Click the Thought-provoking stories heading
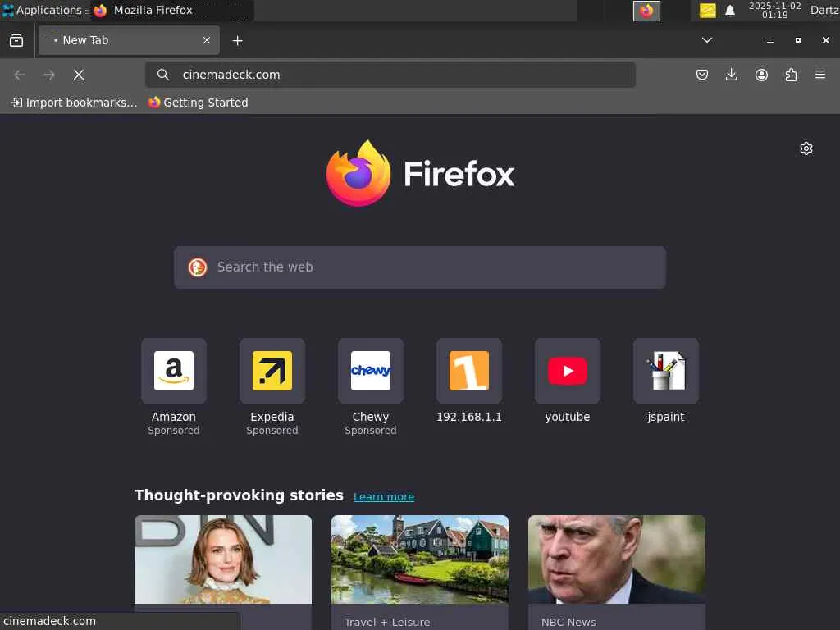 tap(239, 495)
